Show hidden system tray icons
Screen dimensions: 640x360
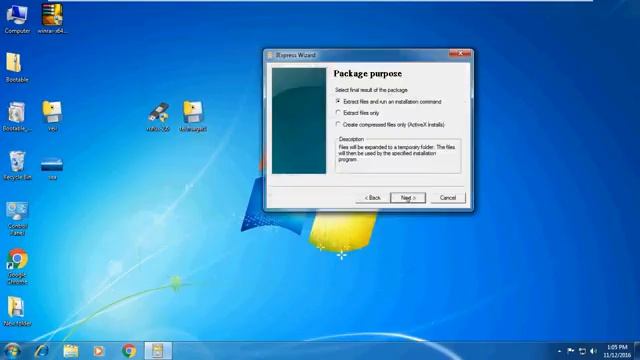[x=559, y=351]
